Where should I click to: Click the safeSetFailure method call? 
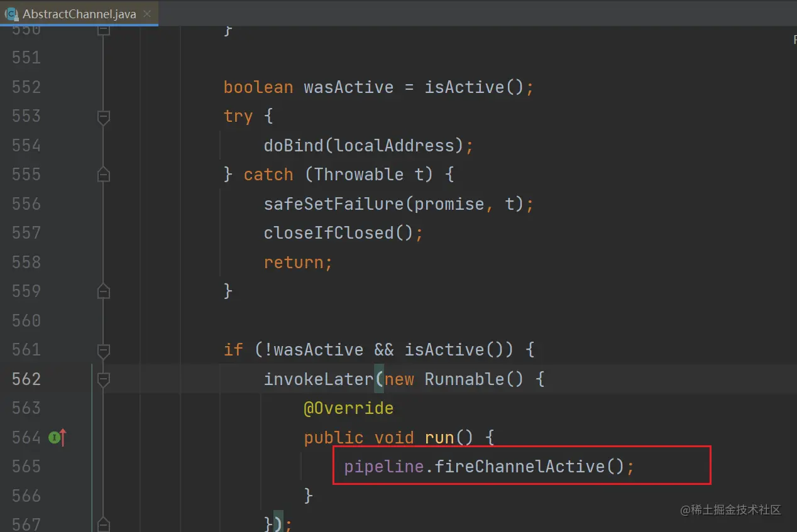coord(334,204)
